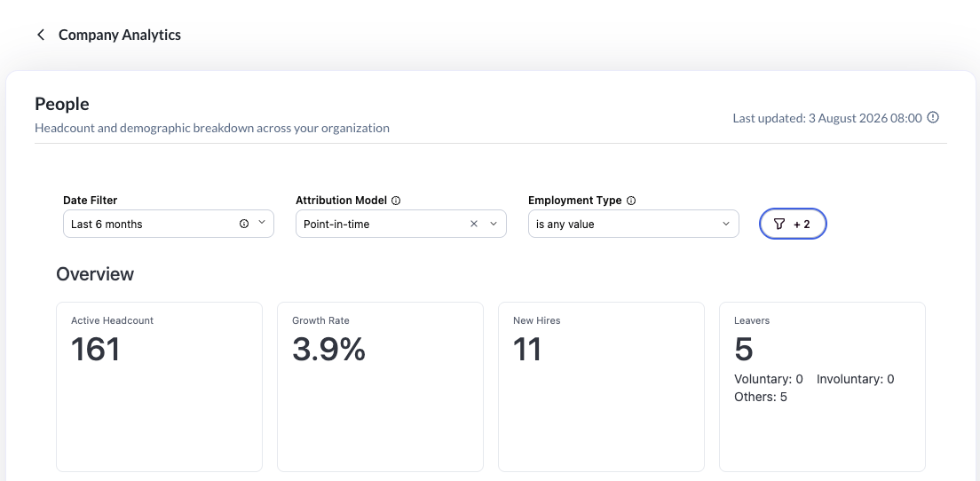Open the Leavers card
Viewport: 980px width, 481px height.
[x=822, y=387]
